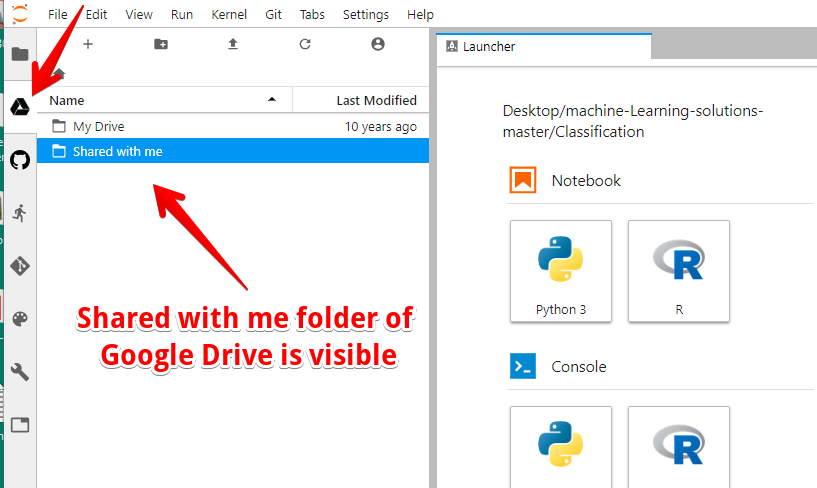The width and height of the screenshot is (817, 488).
Task: Open the GitHub sidebar panel
Action: (x=20, y=160)
